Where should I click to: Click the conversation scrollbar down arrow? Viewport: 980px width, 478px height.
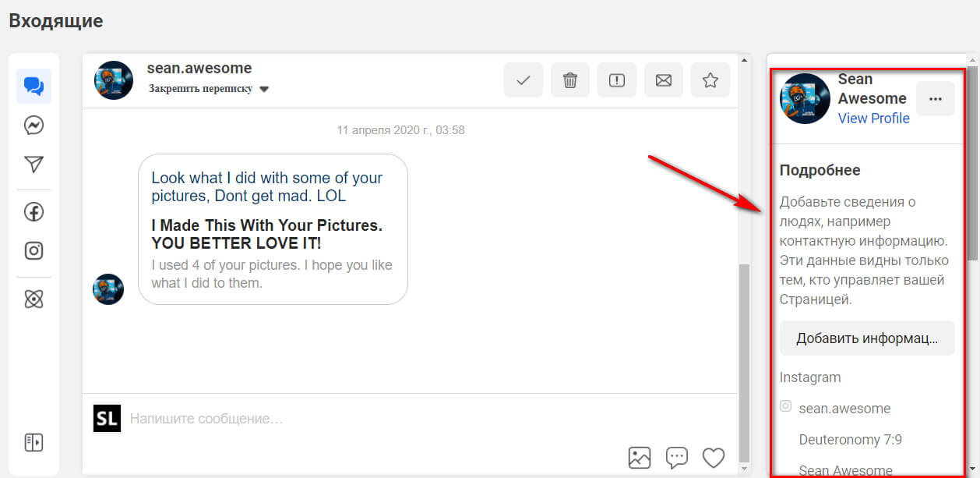click(x=744, y=469)
